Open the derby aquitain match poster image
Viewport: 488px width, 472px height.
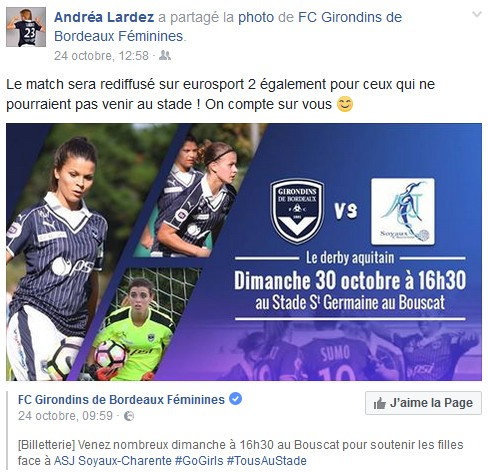244,252
